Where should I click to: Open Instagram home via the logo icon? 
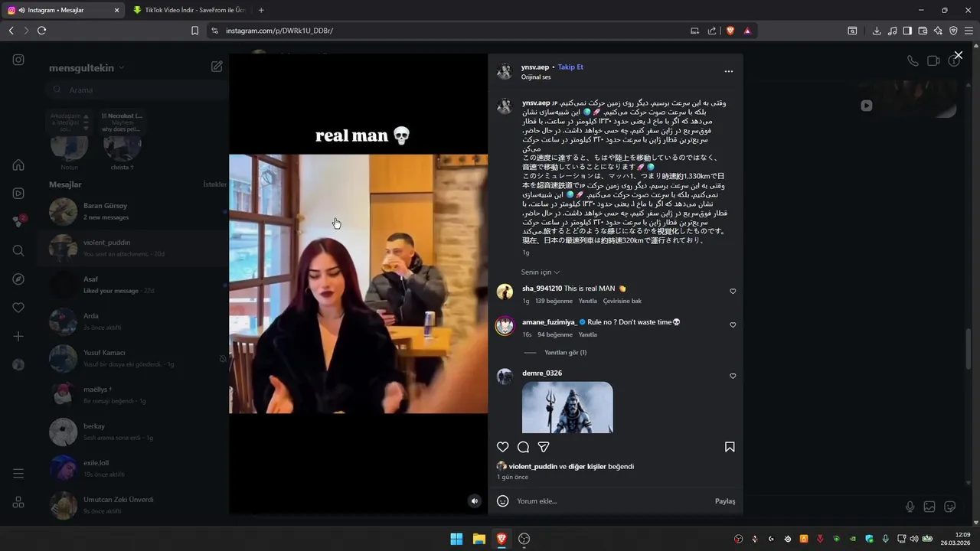(18, 60)
